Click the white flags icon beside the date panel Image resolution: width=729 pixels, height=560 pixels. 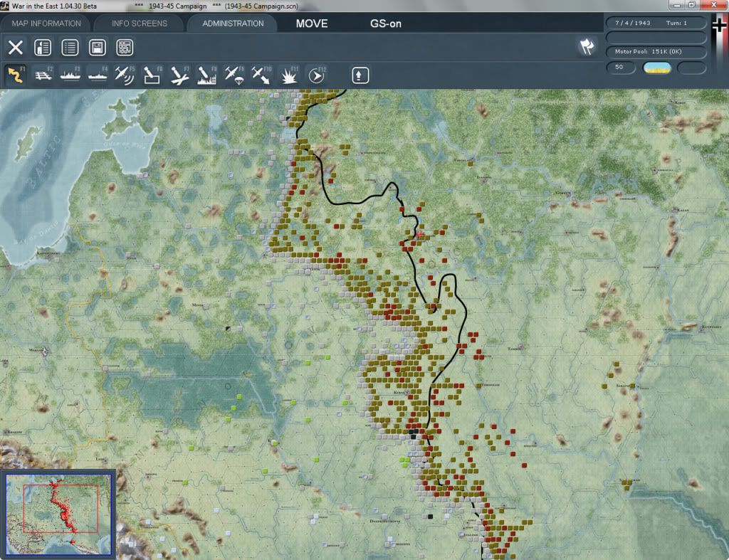[x=587, y=46]
